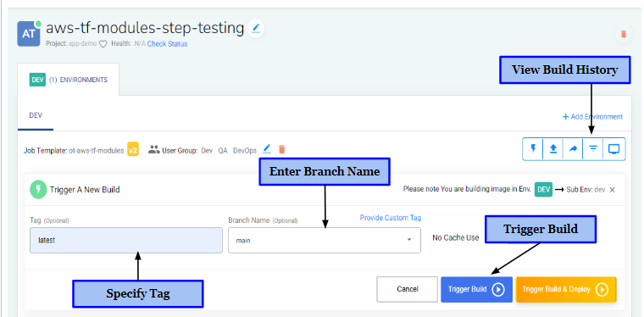Click the green Trigger A New Build icon
644x317 pixels.
38,189
